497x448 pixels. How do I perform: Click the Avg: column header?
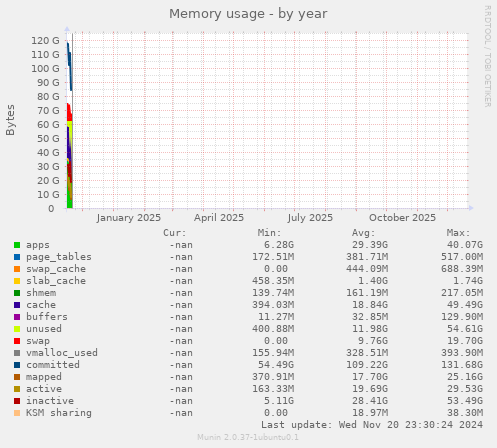click(364, 233)
